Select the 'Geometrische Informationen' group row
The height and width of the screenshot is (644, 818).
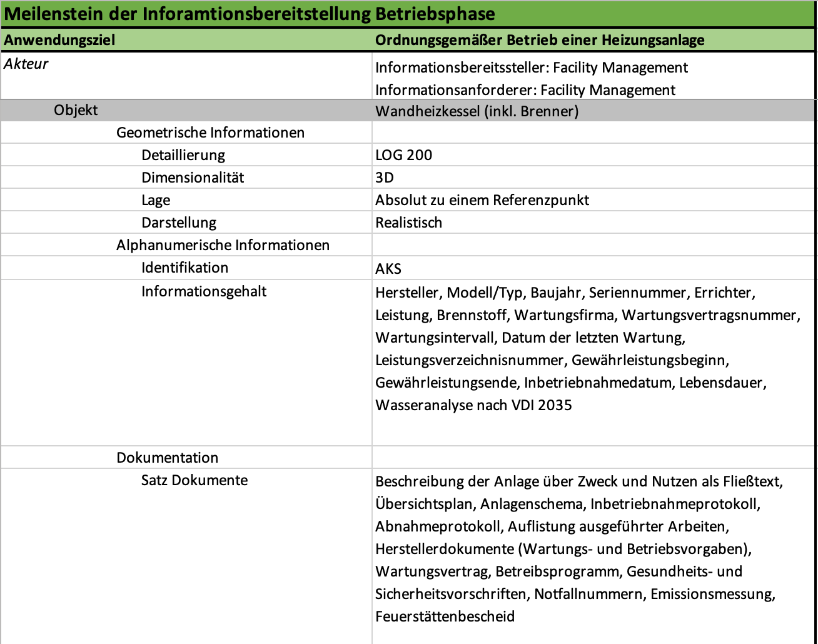point(210,133)
